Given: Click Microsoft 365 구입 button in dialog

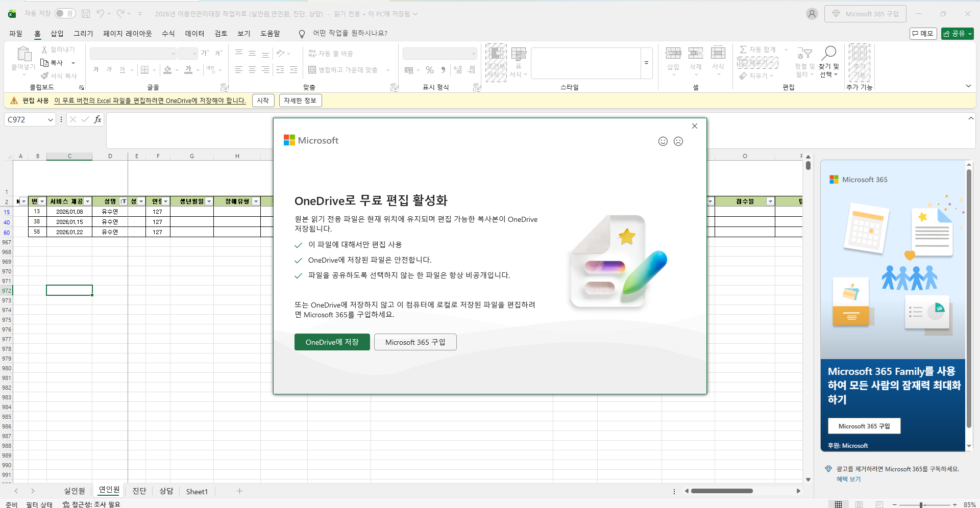Looking at the screenshot, I should pyautogui.click(x=415, y=342).
